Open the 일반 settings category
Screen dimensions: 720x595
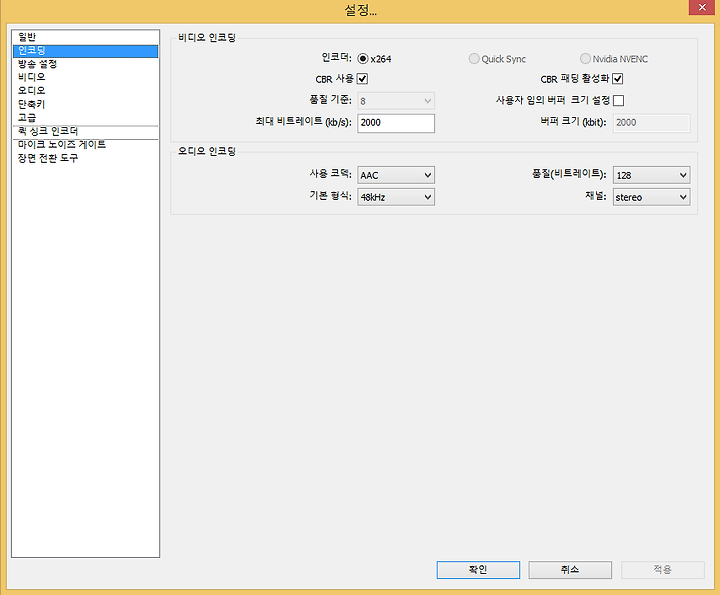[x=85, y=37]
